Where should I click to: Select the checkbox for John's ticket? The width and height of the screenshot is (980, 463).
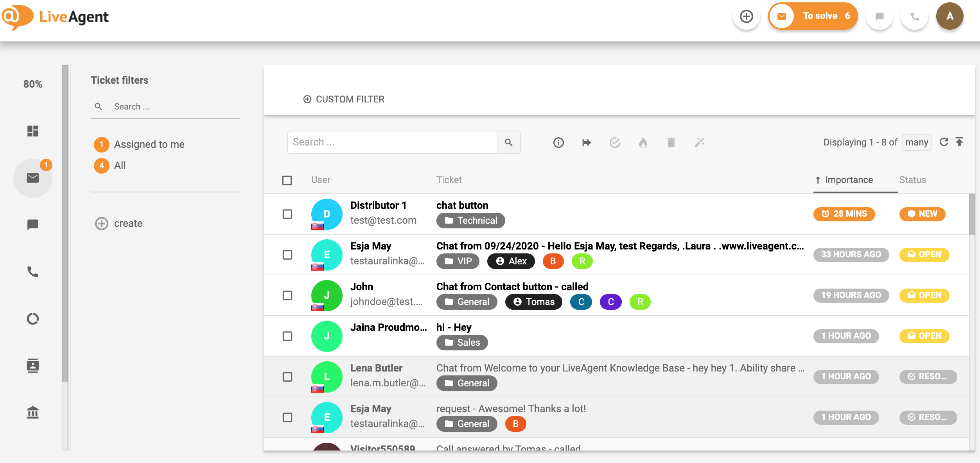click(288, 295)
